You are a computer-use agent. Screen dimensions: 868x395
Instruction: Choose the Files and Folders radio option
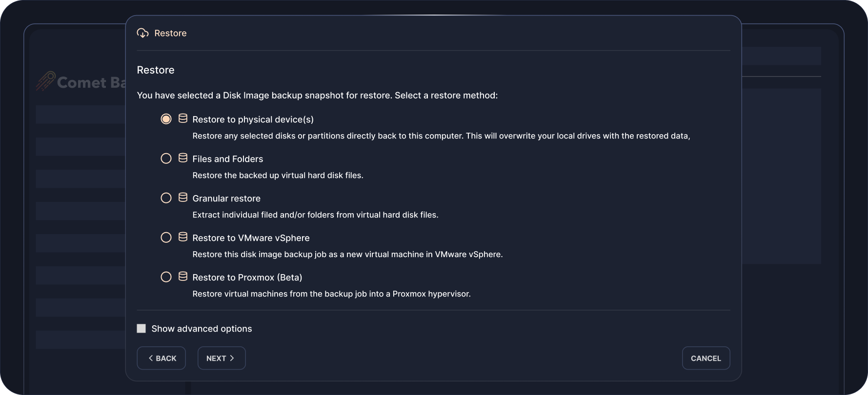[166, 158]
